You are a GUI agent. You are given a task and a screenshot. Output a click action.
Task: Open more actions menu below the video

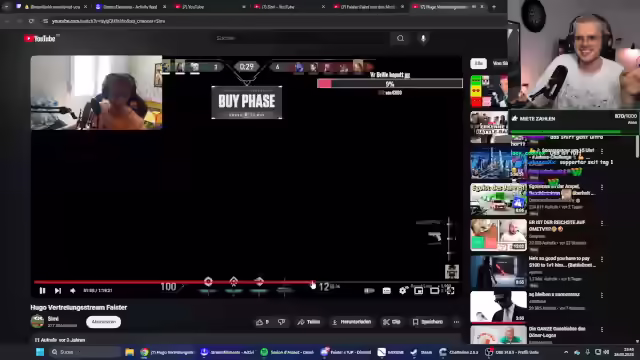[456, 322]
